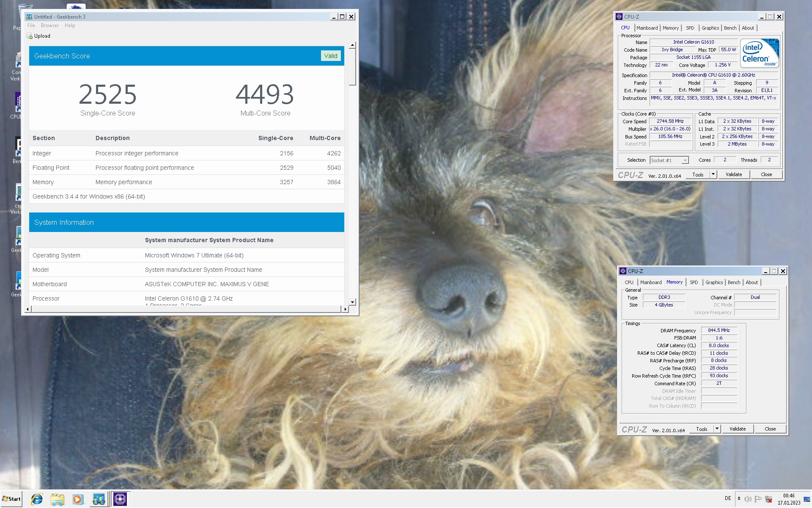The width and height of the screenshot is (812, 508).
Task: Open About tab in lower CPU-Z window
Action: point(752,282)
